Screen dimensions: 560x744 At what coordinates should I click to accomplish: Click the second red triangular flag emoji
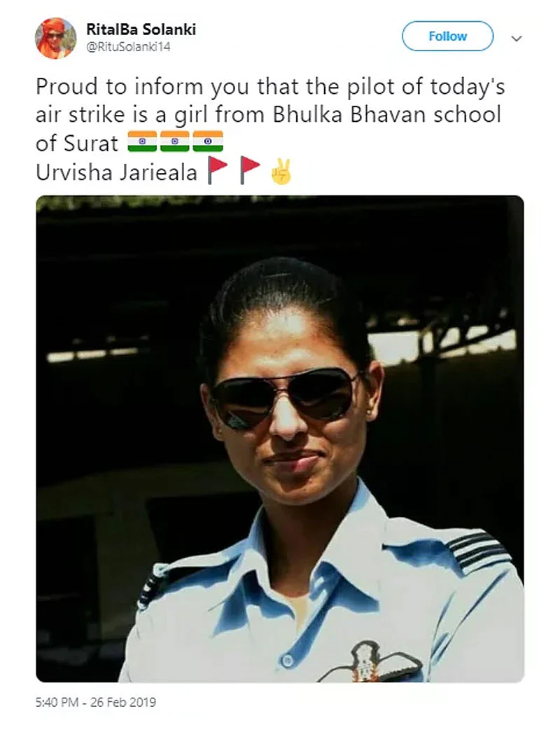[250, 170]
